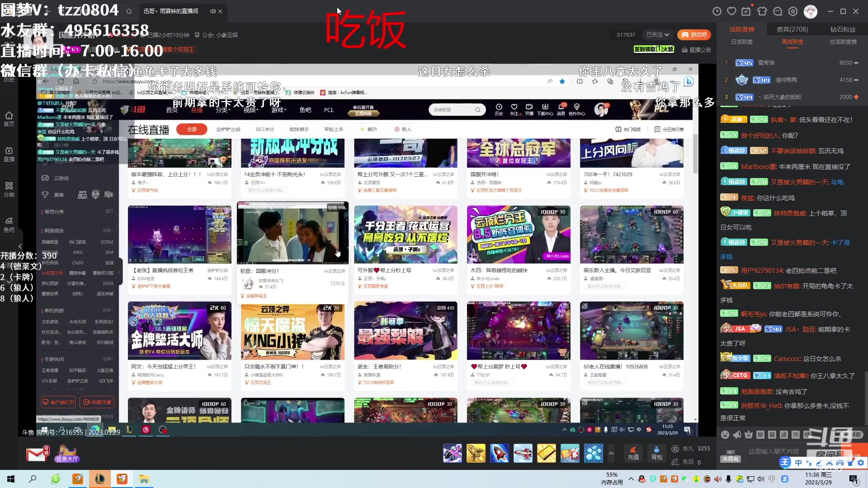The width and height of the screenshot is (868, 488).
Task: Open emoji picker in chat toolbar
Action: (x=725, y=435)
